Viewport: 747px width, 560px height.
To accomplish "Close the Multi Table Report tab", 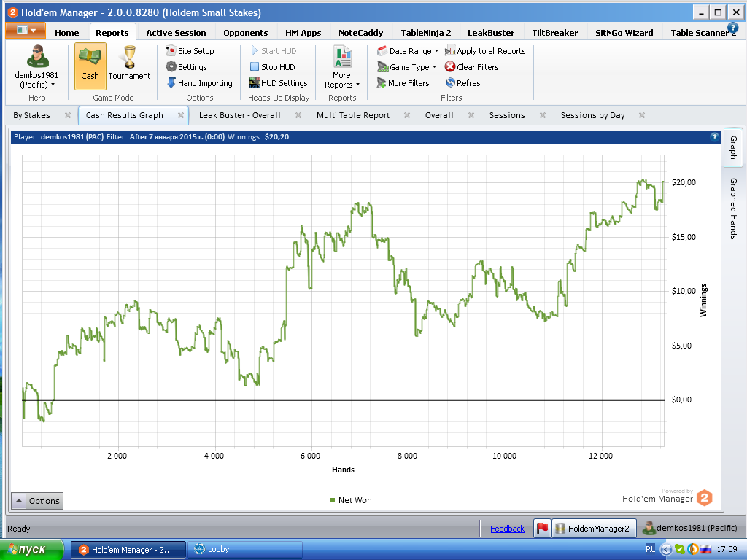I will click(x=407, y=115).
